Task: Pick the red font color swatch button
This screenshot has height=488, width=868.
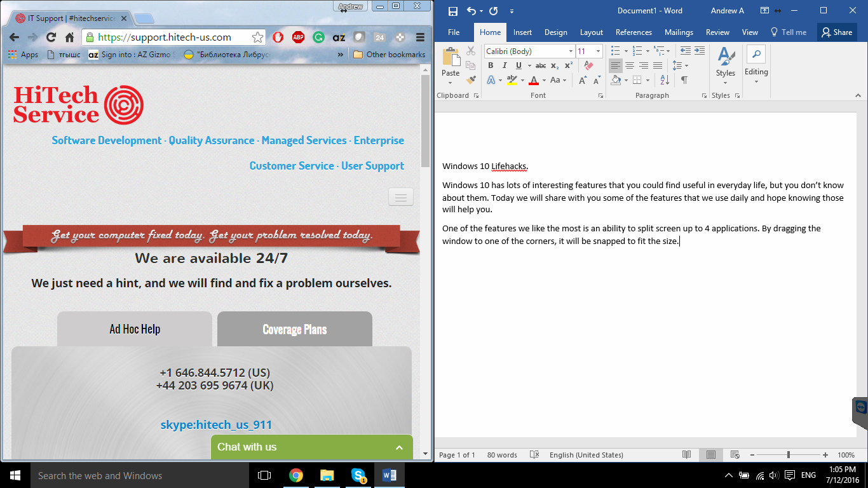Action: [x=534, y=80]
